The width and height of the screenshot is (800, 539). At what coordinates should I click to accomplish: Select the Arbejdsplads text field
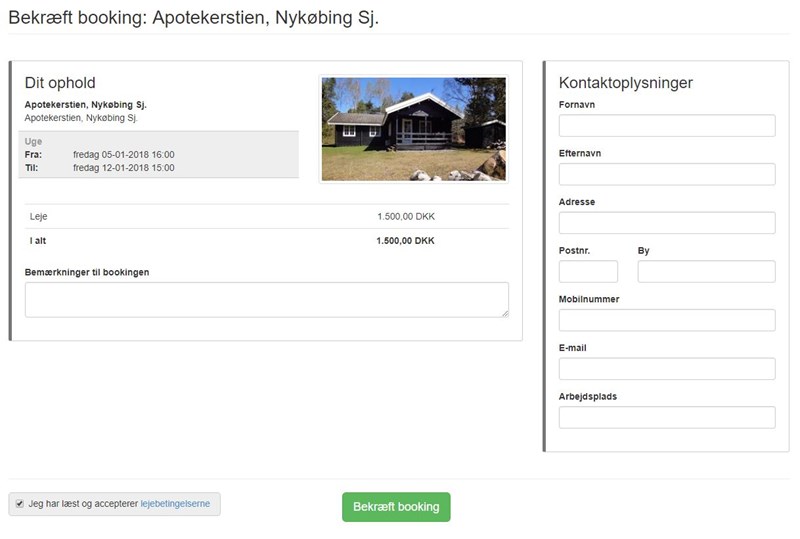[x=667, y=418]
